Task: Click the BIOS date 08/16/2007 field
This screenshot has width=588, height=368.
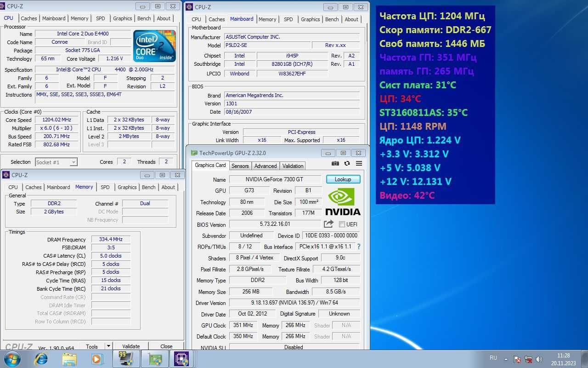Action: tap(291, 112)
